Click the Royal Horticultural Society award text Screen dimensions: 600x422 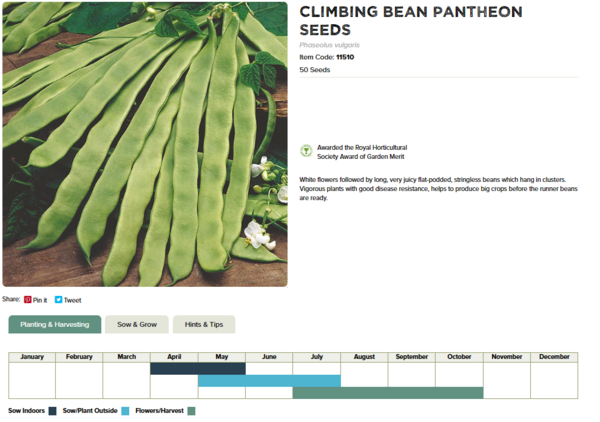[x=361, y=151]
